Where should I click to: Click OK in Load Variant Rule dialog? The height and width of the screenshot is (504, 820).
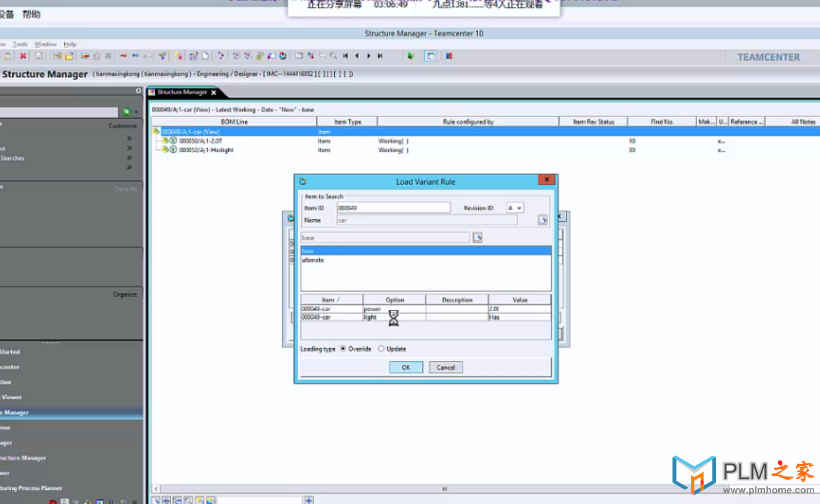[406, 367]
